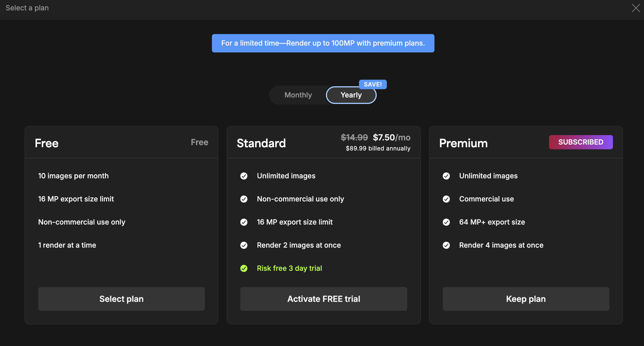Screen dimensions: 644x346
Task: Click checkmark icon beside Standard 16 MP export size limit
Action: point(244,222)
